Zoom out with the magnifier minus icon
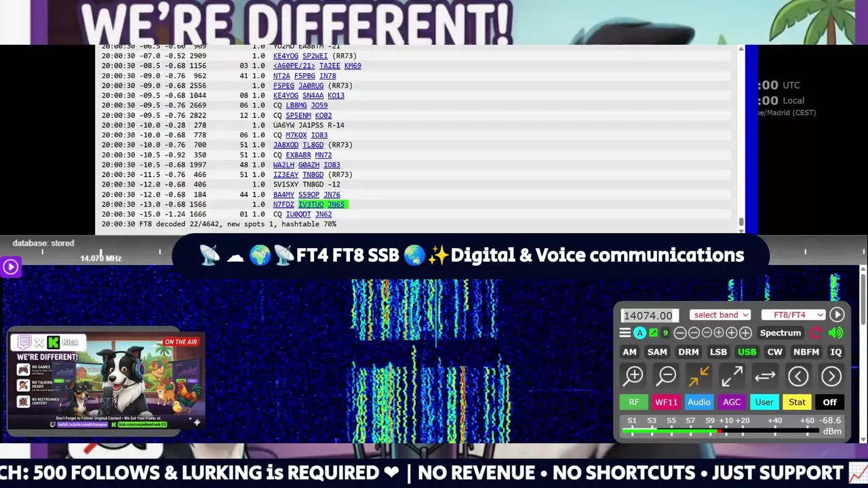Screen dimensions: 868x488 pos(667,375)
